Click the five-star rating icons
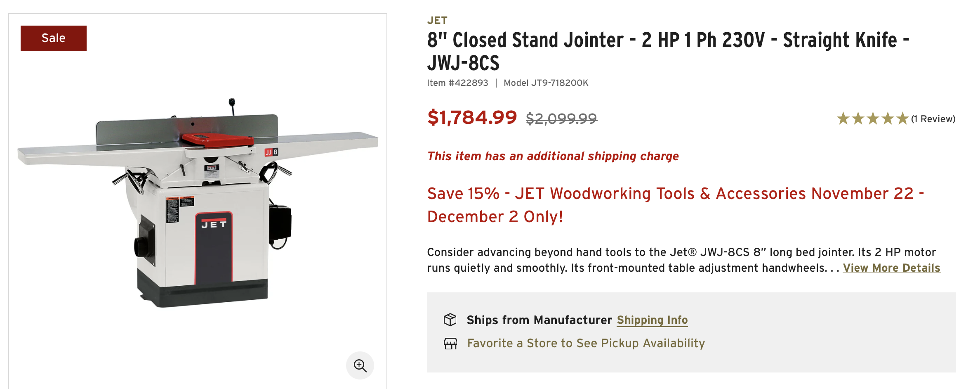The image size is (980, 389). (872, 119)
